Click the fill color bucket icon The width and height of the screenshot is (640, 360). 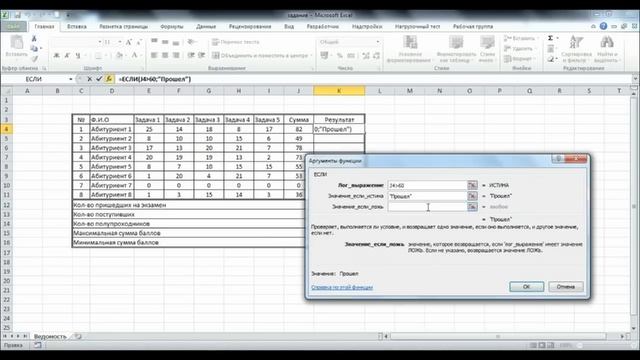[119, 56]
